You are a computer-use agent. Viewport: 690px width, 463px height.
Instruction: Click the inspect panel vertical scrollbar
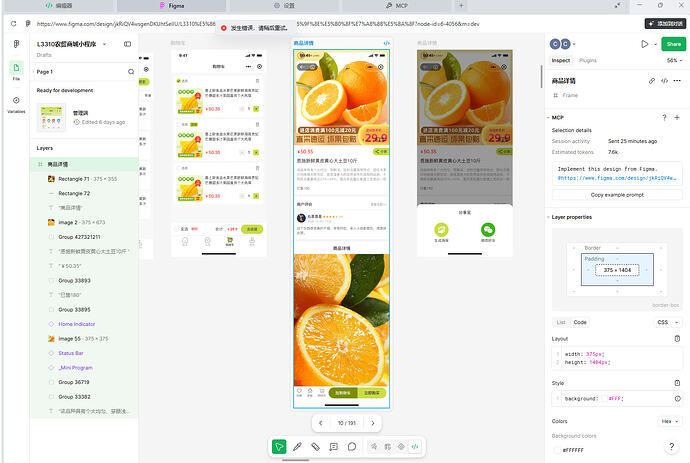point(542,77)
